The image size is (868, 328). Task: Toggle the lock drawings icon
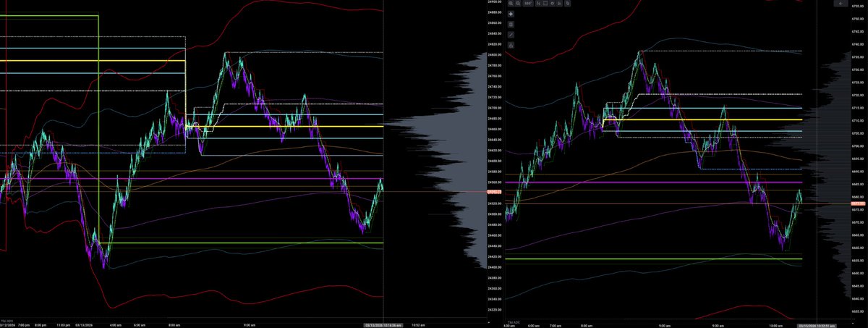pyautogui.click(x=511, y=45)
